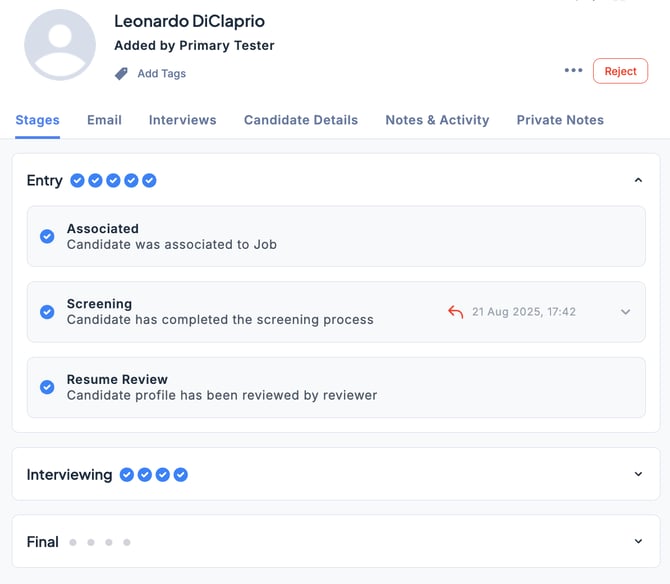Expand the Screening stage details chevron
Viewport: 670px width, 584px height.
pyautogui.click(x=625, y=312)
